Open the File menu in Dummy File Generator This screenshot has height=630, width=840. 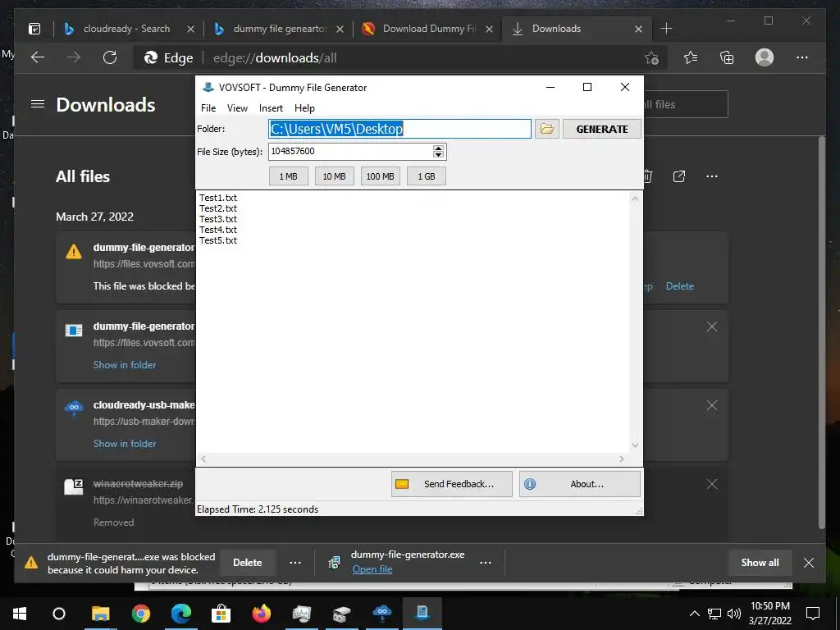click(208, 108)
